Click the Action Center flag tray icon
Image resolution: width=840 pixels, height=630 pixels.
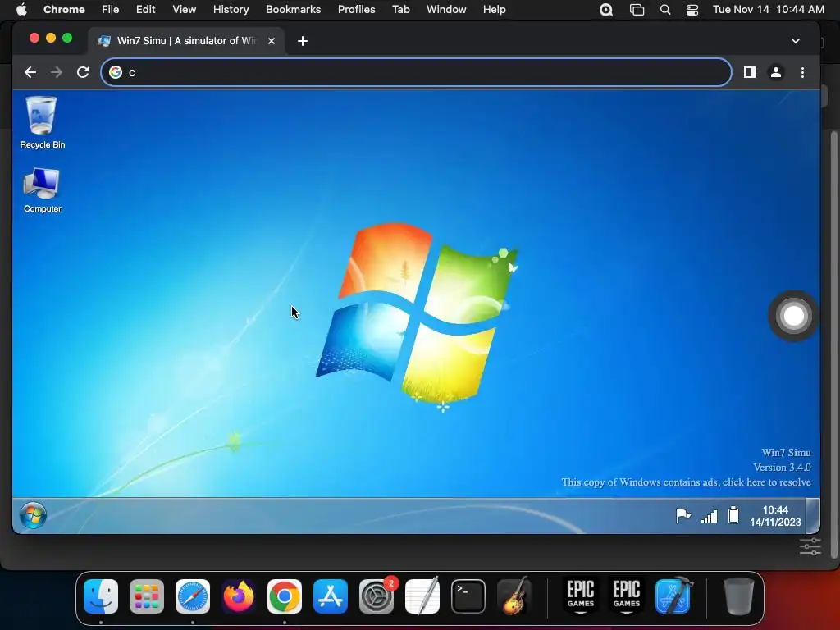click(683, 515)
